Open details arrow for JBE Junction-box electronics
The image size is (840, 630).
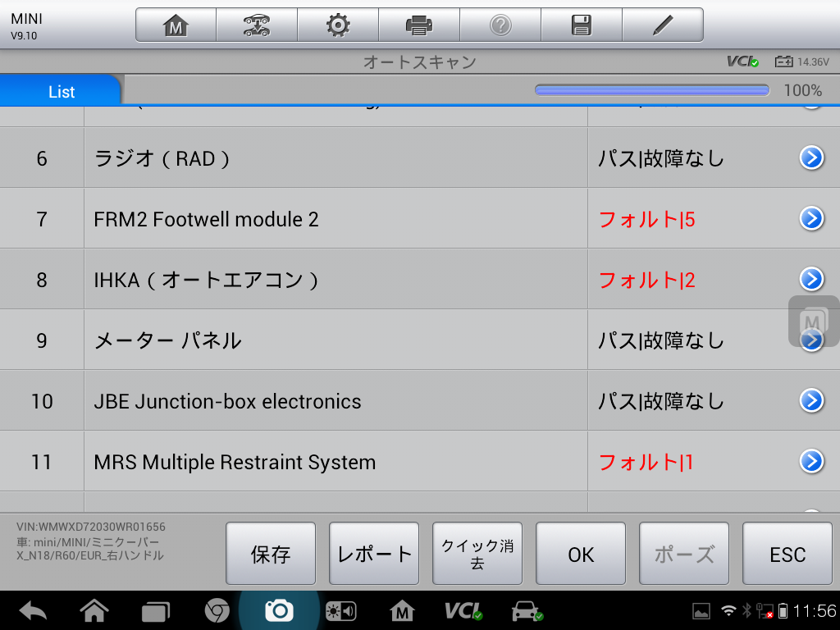pos(811,400)
